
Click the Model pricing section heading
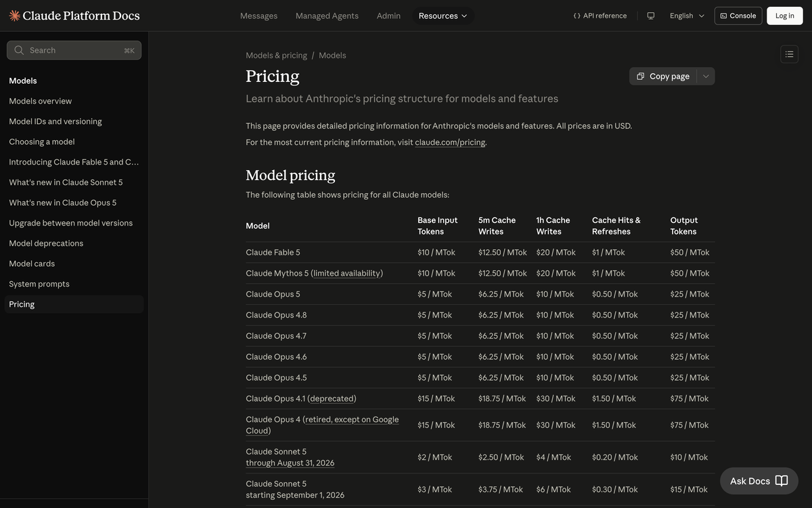tap(290, 175)
